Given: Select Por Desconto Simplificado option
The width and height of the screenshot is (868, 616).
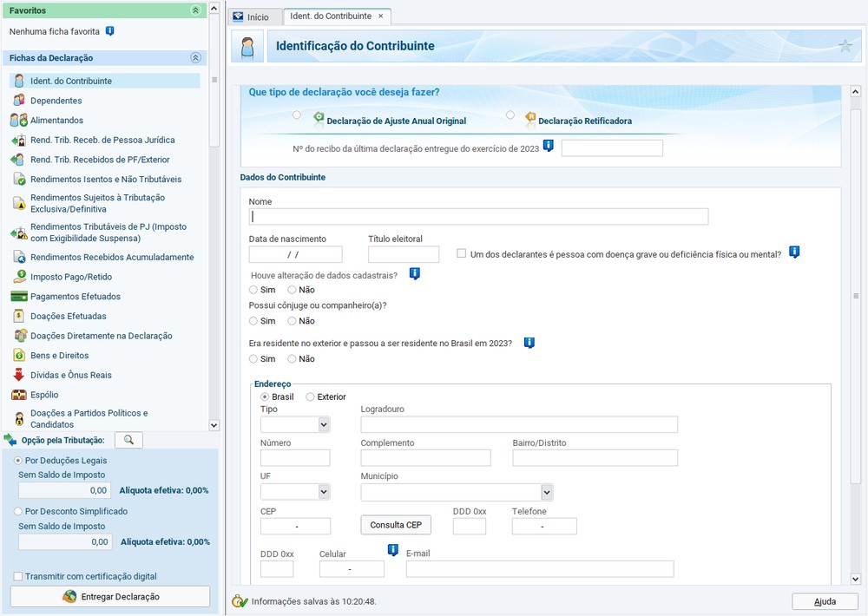Looking at the screenshot, I should (19, 512).
